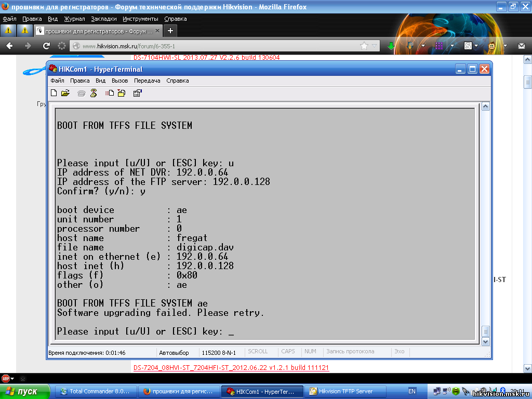Open HyperTerminal Файл menu
The height and width of the screenshot is (399, 532).
(x=57, y=81)
